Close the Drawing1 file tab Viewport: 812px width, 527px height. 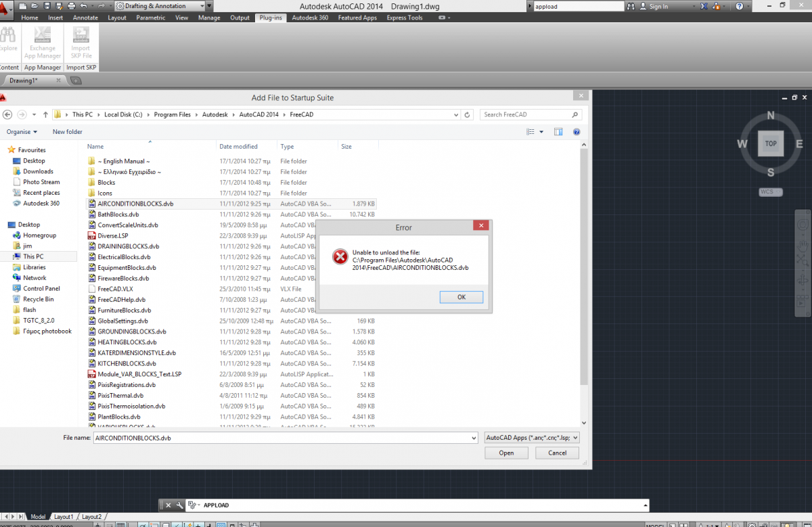point(58,81)
